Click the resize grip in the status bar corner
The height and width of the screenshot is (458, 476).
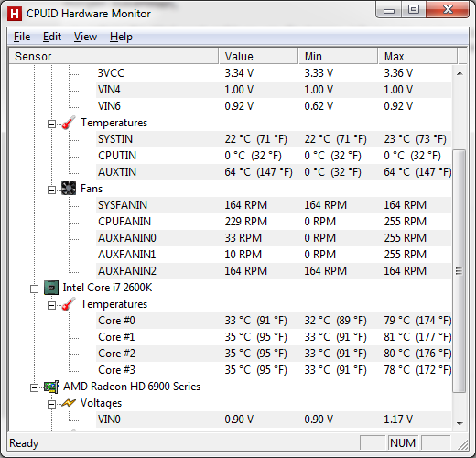(462, 444)
